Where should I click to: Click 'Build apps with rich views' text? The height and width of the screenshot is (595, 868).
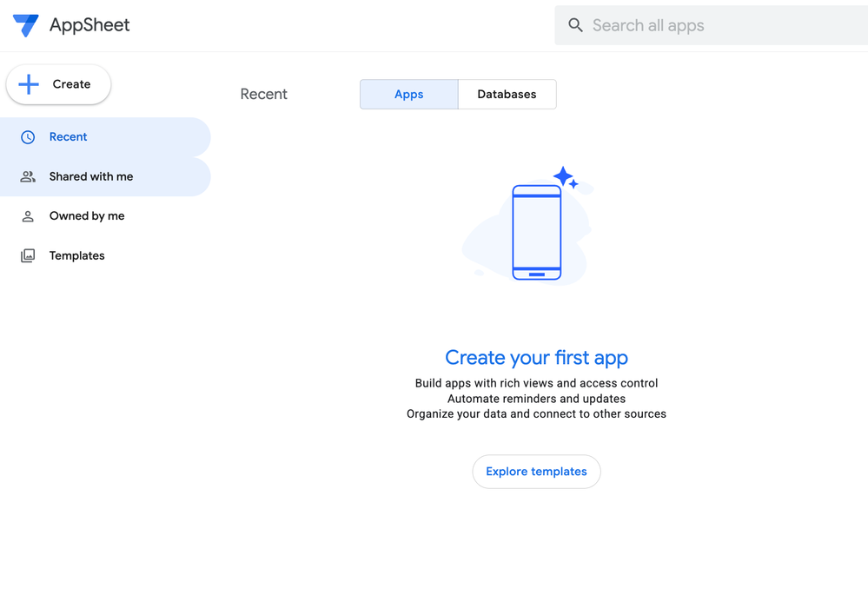pyautogui.click(x=536, y=383)
